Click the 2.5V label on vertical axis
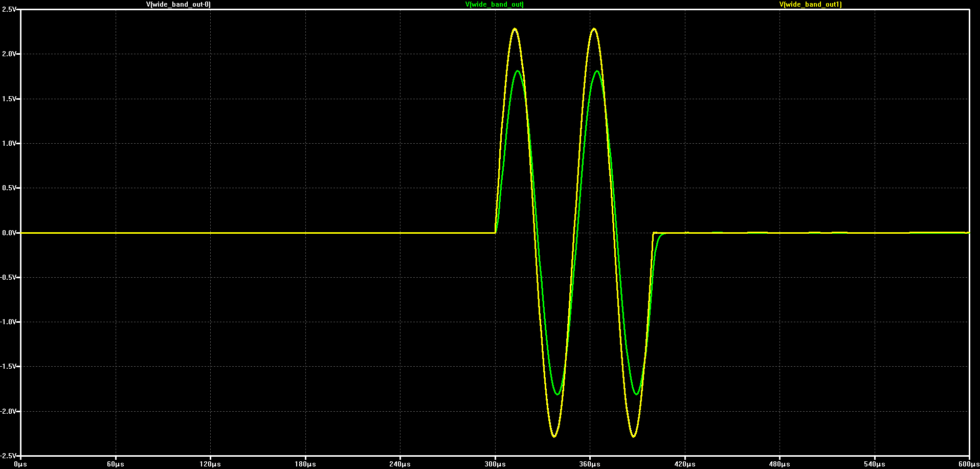The width and height of the screenshot is (980, 469). (9, 10)
